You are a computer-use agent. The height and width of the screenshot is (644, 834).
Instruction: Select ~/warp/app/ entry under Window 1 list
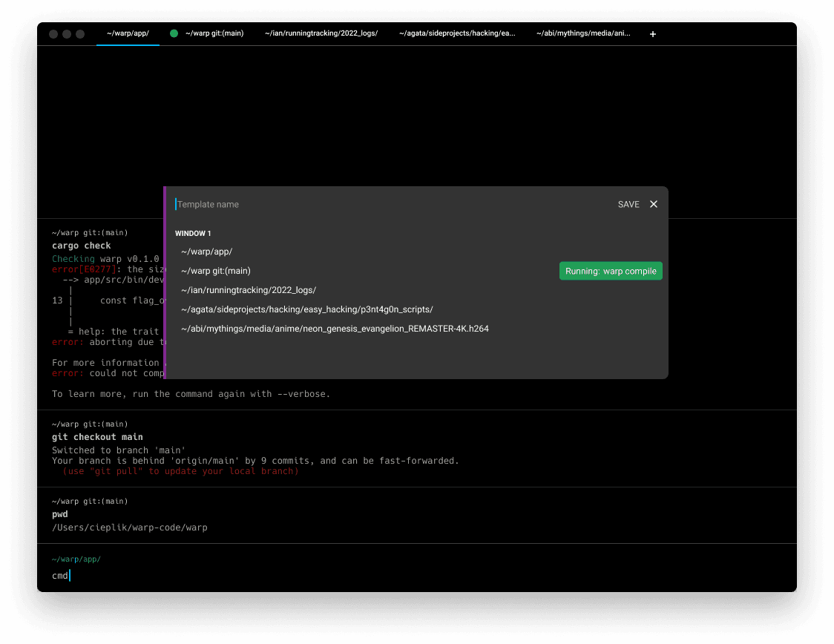207,252
